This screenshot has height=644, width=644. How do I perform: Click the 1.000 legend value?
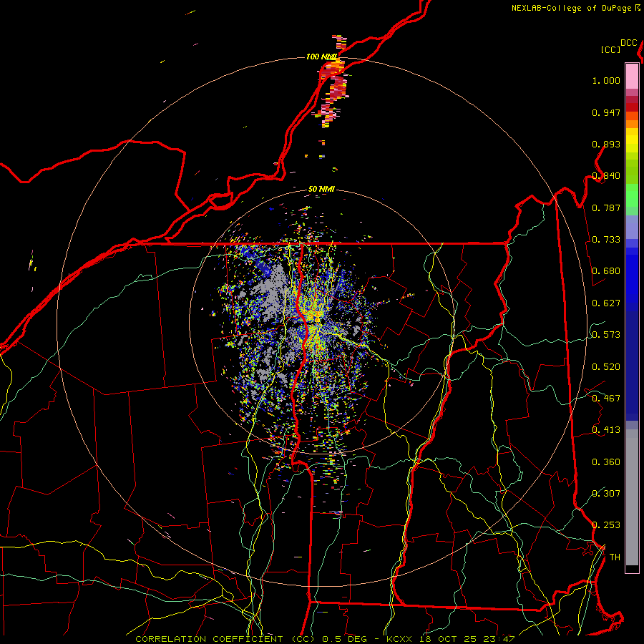[x=606, y=80]
